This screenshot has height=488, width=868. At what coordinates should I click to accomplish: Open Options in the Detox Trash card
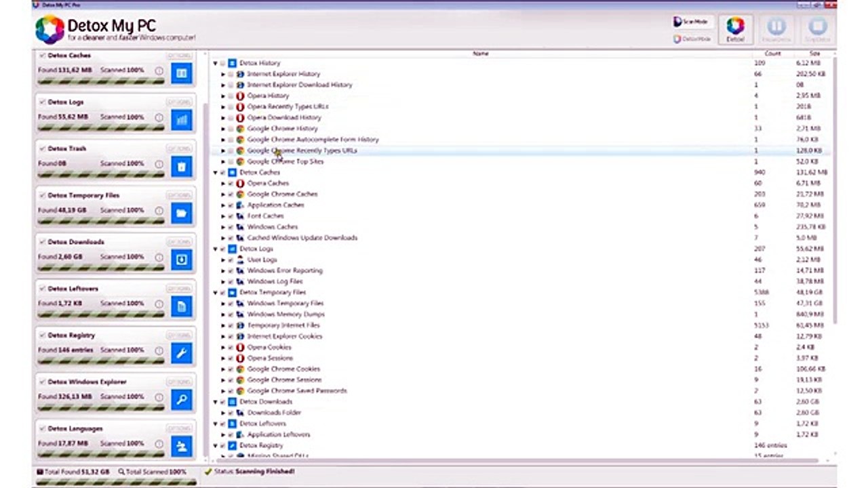point(179,148)
